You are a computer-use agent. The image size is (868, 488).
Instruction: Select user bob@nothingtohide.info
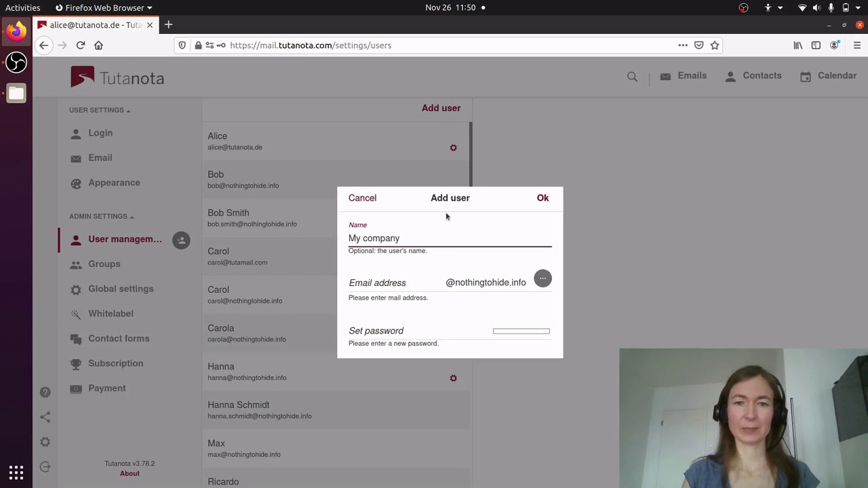tap(335, 180)
